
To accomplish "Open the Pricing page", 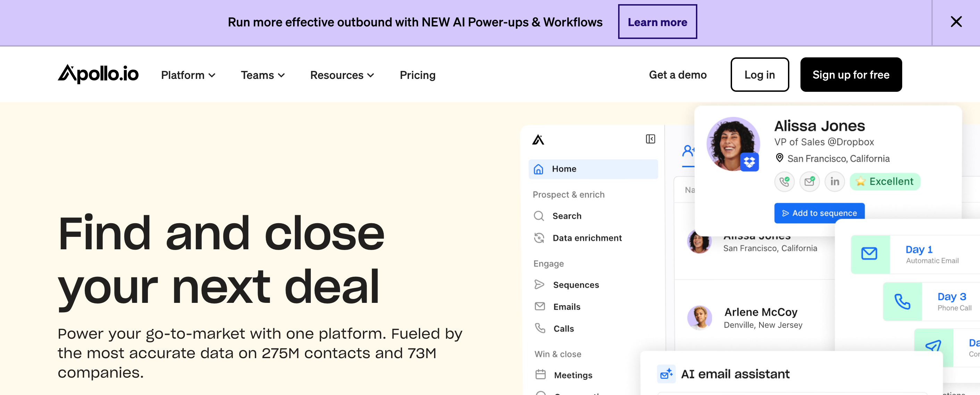I will click(417, 75).
